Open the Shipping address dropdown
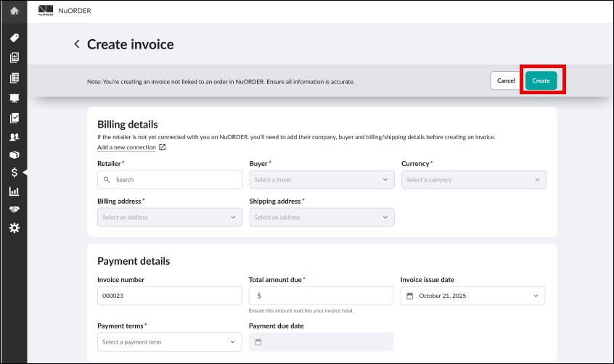This screenshot has height=364, width=614. pos(322,218)
